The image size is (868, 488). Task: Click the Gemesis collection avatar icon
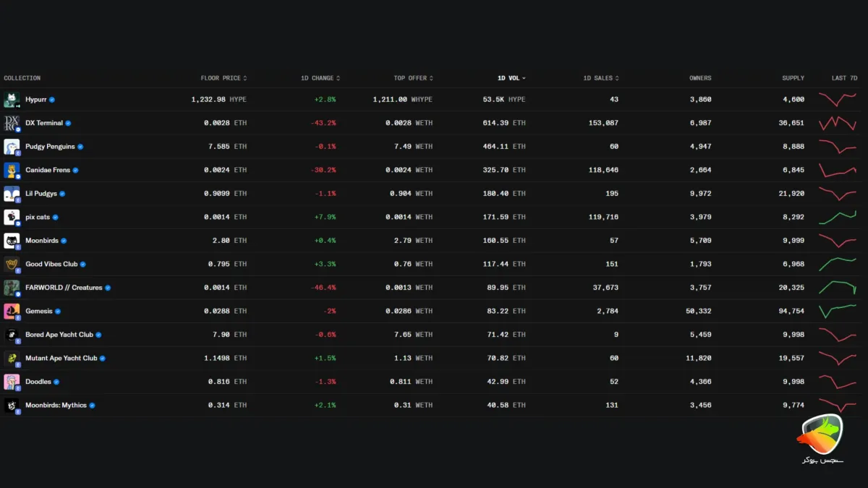[12, 311]
